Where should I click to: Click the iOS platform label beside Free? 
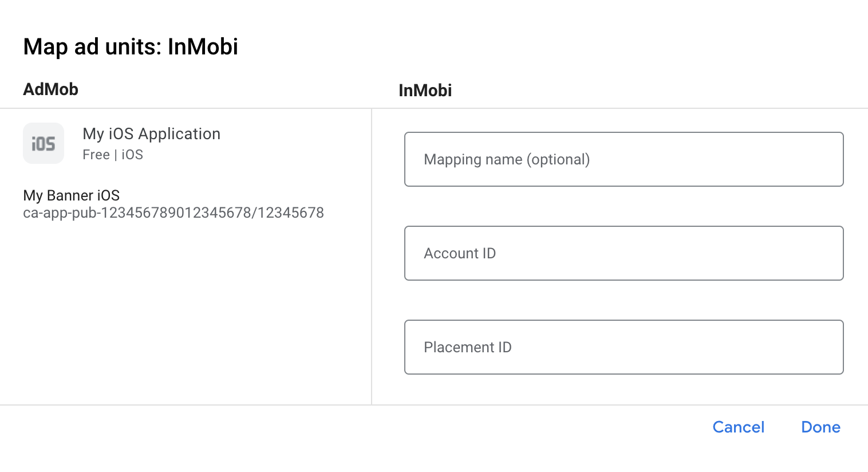pos(132,155)
